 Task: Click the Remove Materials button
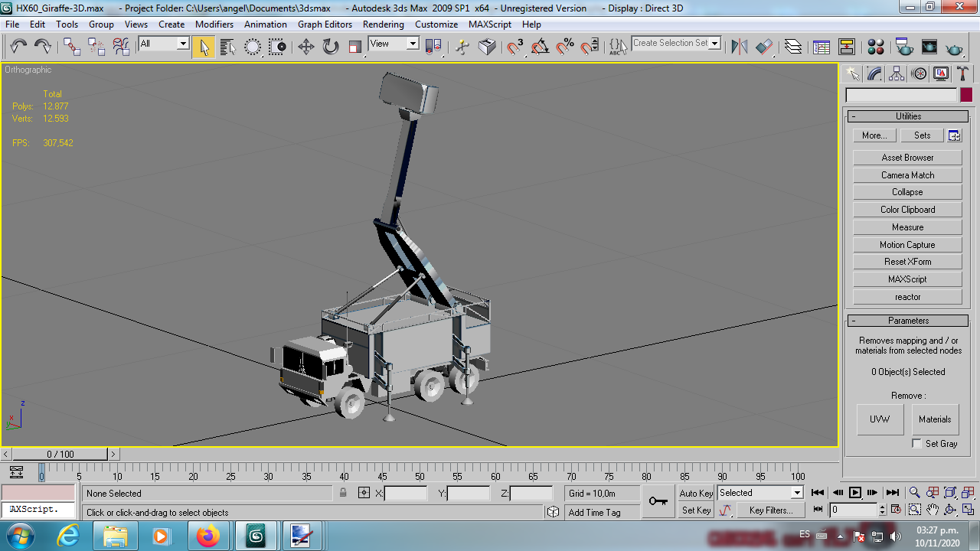point(935,419)
